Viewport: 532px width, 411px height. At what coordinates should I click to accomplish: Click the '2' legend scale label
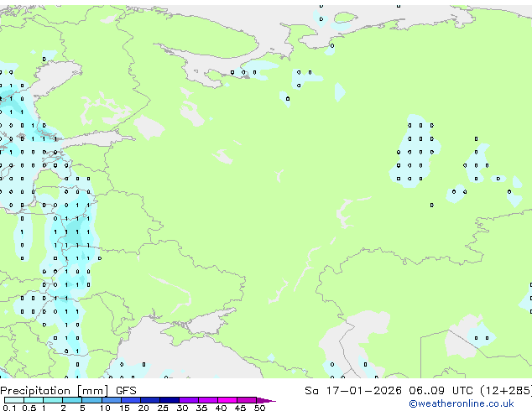pos(63,408)
